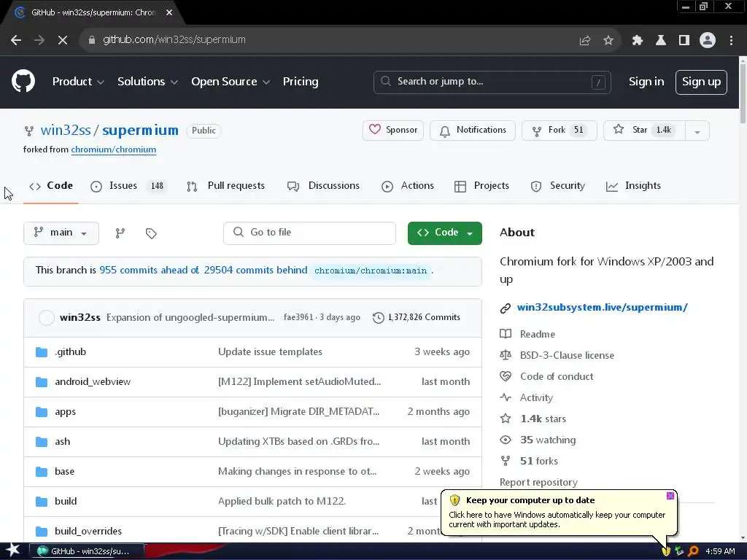Expand the Star lists dropdown arrow
The width and height of the screenshot is (747, 560).
point(697,131)
